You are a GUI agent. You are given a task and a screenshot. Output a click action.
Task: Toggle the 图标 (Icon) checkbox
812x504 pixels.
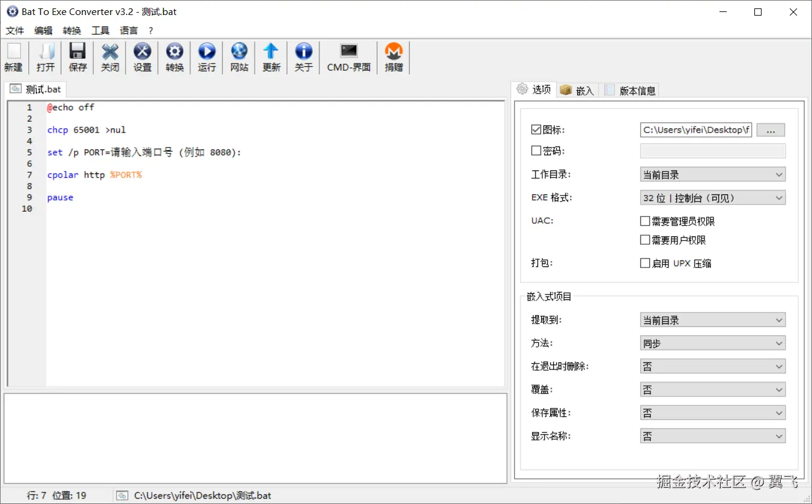[x=536, y=130]
